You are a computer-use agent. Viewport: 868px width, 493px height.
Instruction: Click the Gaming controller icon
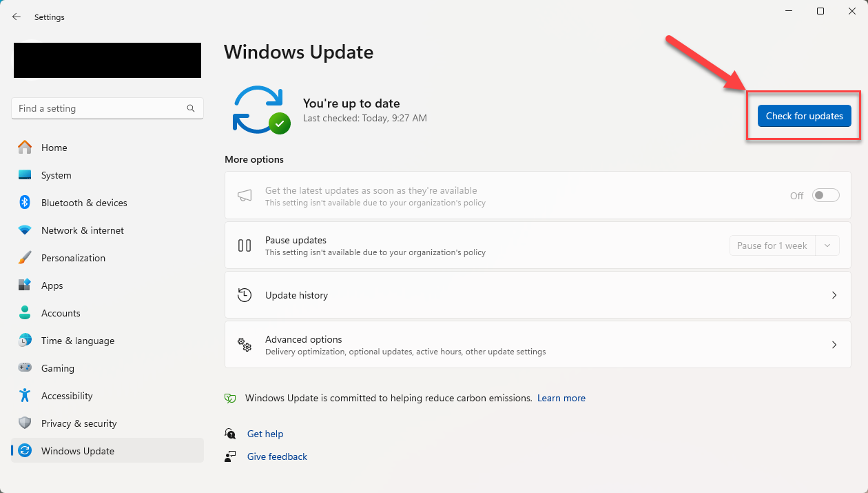click(25, 368)
